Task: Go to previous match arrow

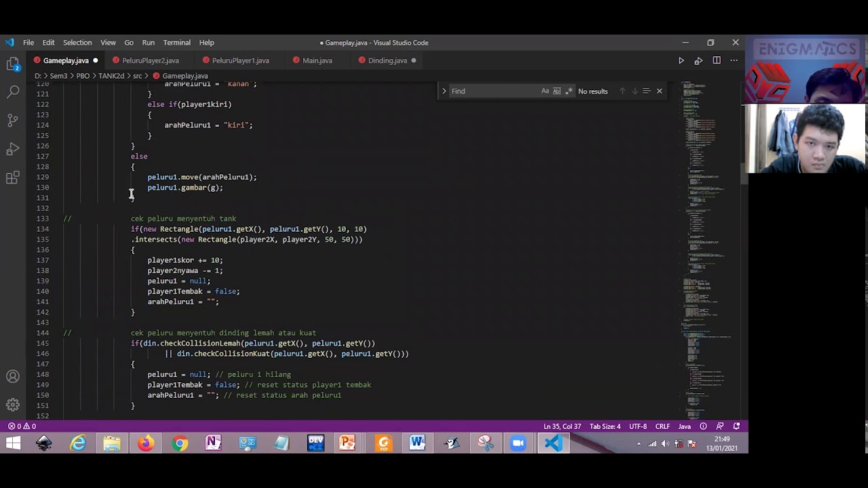Action: 622,91
